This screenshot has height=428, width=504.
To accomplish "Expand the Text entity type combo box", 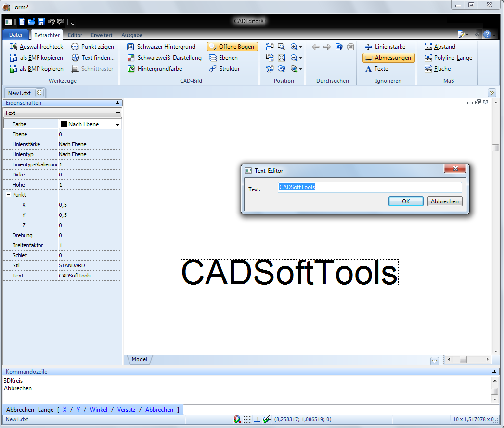I will (118, 113).
